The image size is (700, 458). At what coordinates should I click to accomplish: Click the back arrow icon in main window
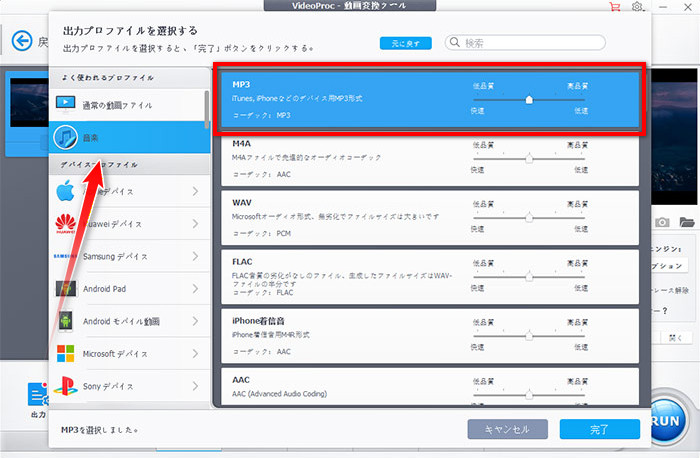click(22, 41)
